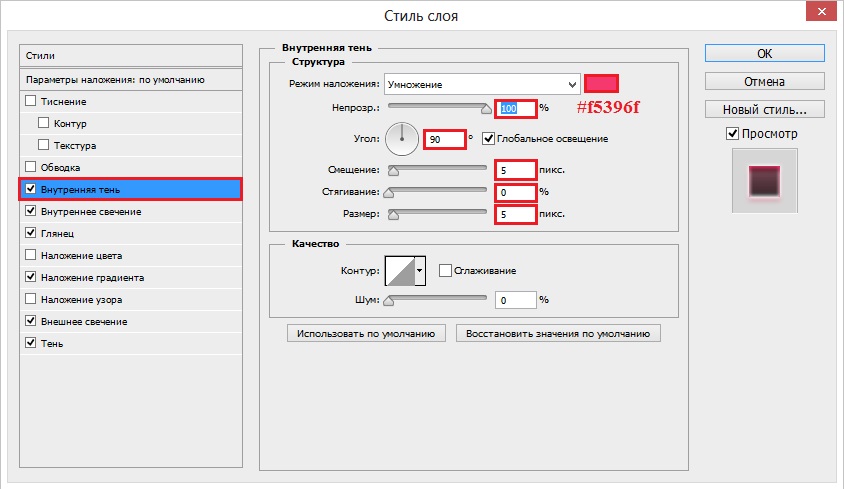The width and height of the screenshot is (844, 489).
Task: Focus the angle value field
Action: 444,139
